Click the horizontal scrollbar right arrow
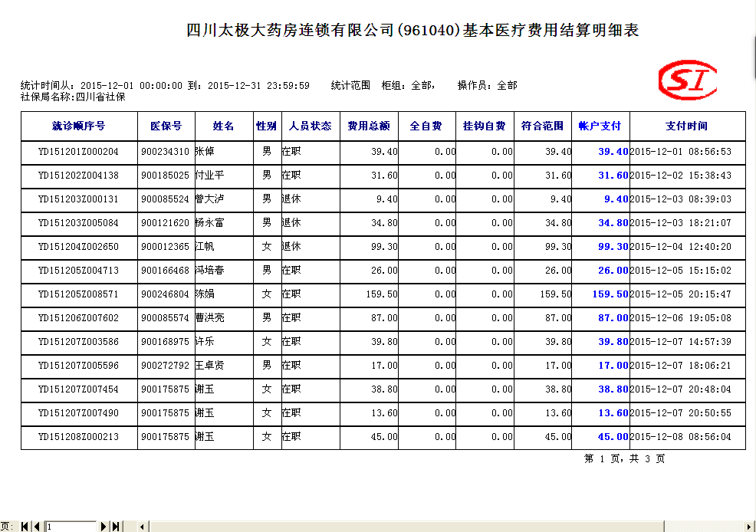The width and height of the screenshot is (756, 532). coord(749,526)
